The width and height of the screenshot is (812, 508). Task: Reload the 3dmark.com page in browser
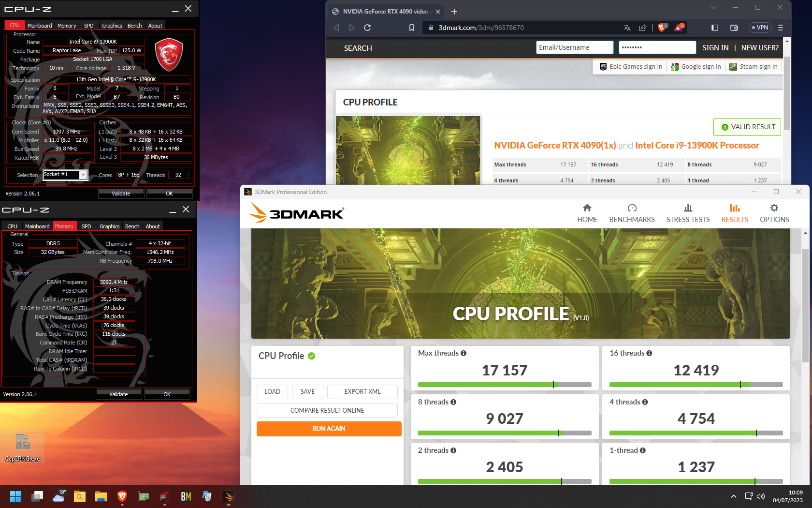click(367, 28)
